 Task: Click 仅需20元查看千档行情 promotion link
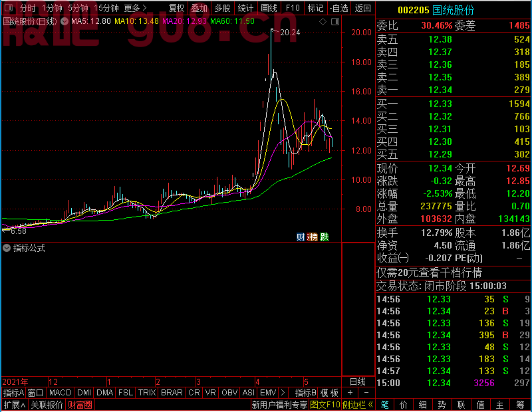[x=429, y=272]
